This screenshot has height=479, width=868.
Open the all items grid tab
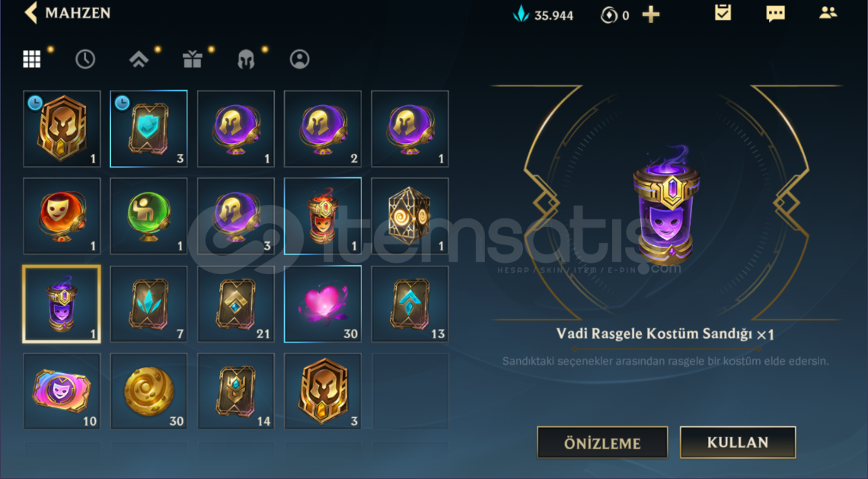tap(31, 59)
